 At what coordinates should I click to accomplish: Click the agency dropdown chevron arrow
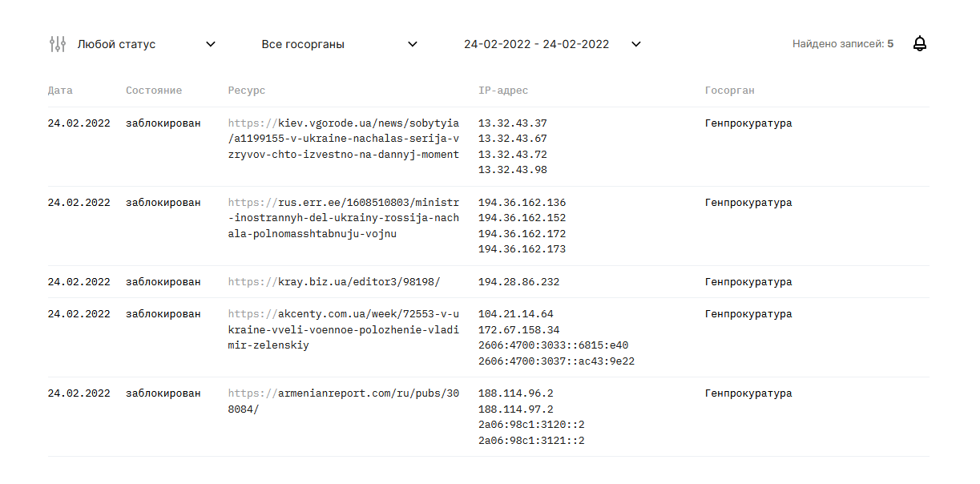tap(413, 44)
